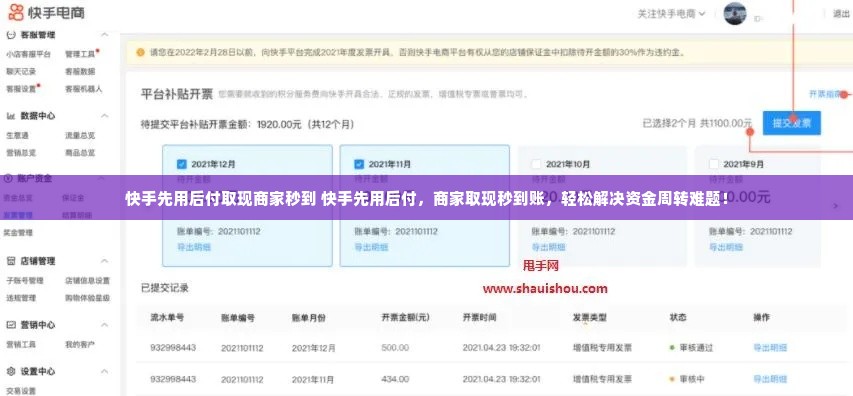Open 客服机器人 in sidebar
853x396 pixels.
[84, 89]
